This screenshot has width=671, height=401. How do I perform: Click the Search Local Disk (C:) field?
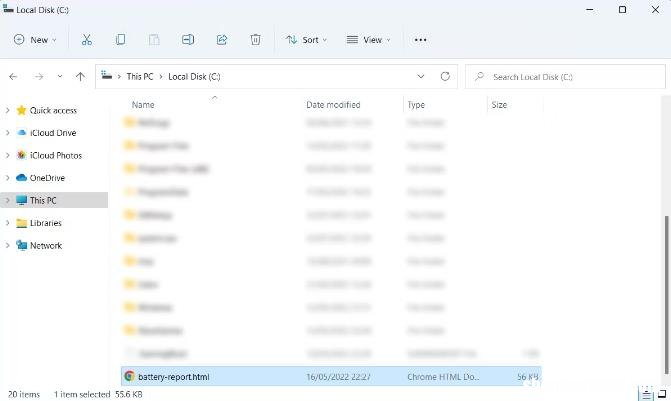pos(566,77)
